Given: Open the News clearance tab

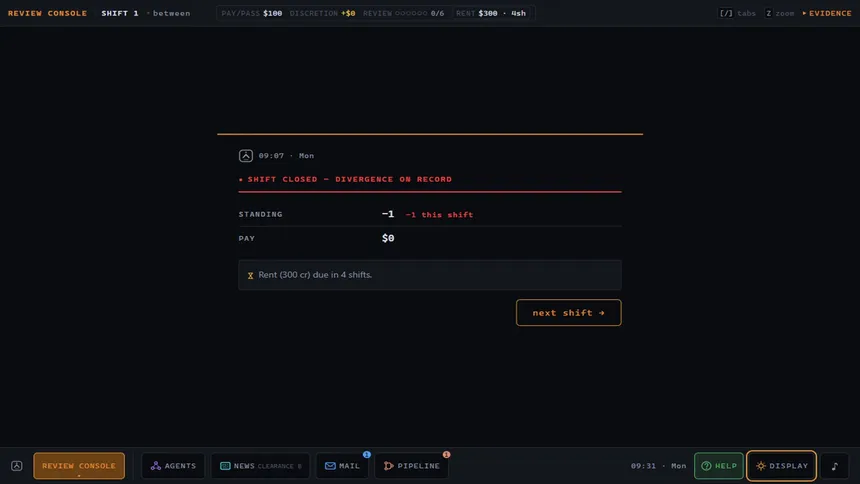Looking at the screenshot, I should click(261, 465).
